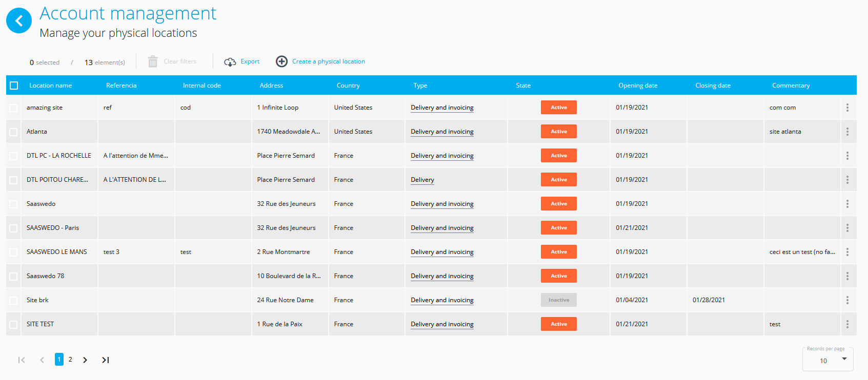Screen dimensions: 868x380
Task: Click the Create a physical location link
Action: (328, 61)
